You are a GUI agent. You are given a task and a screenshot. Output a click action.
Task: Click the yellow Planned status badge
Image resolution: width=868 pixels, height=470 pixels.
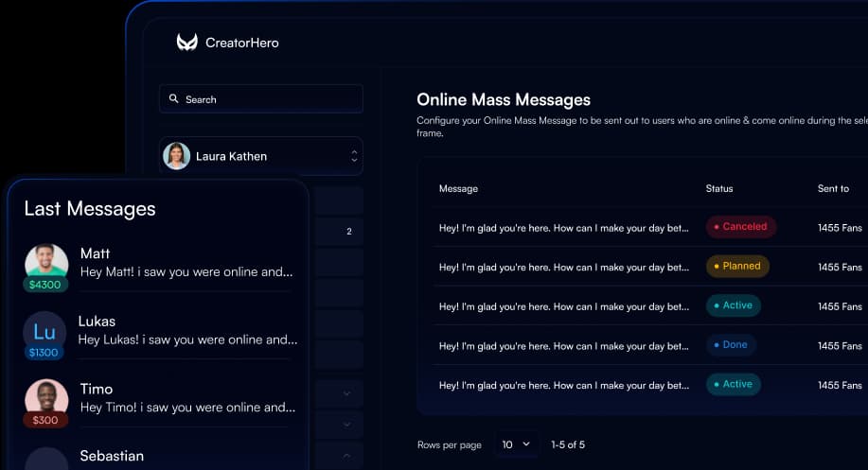tap(737, 267)
